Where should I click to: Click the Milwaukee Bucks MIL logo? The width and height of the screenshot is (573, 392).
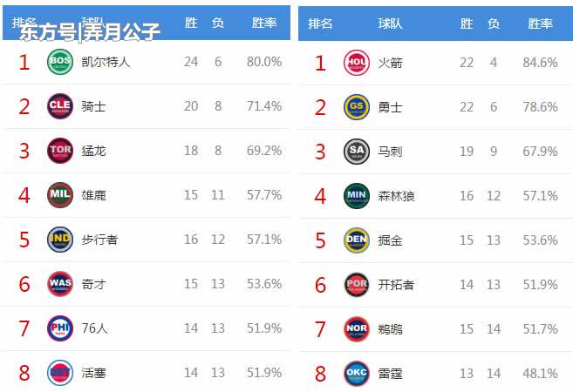coord(59,195)
